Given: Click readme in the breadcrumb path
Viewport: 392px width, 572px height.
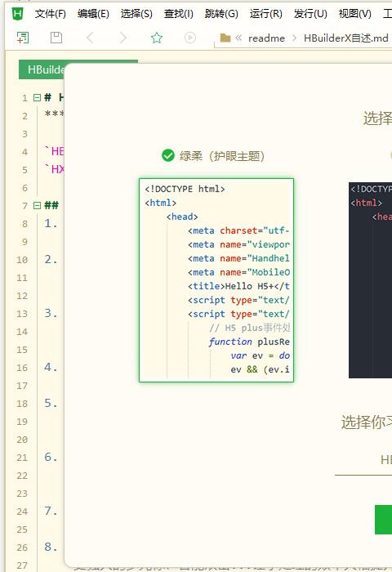Looking at the screenshot, I should click(x=266, y=38).
